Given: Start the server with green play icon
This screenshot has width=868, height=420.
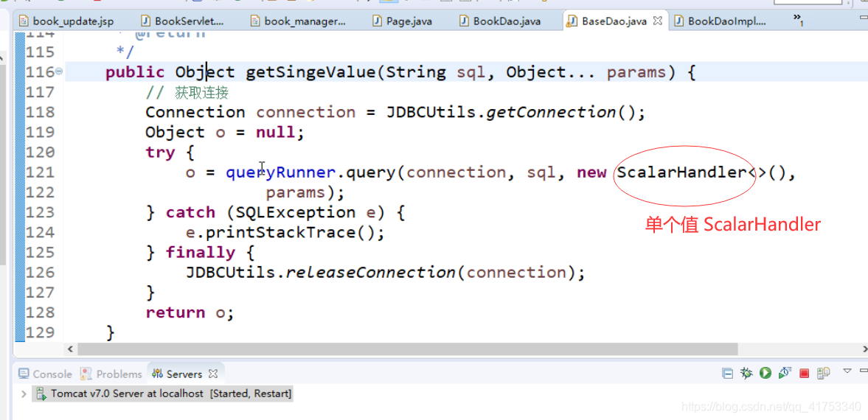Looking at the screenshot, I should [x=765, y=374].
